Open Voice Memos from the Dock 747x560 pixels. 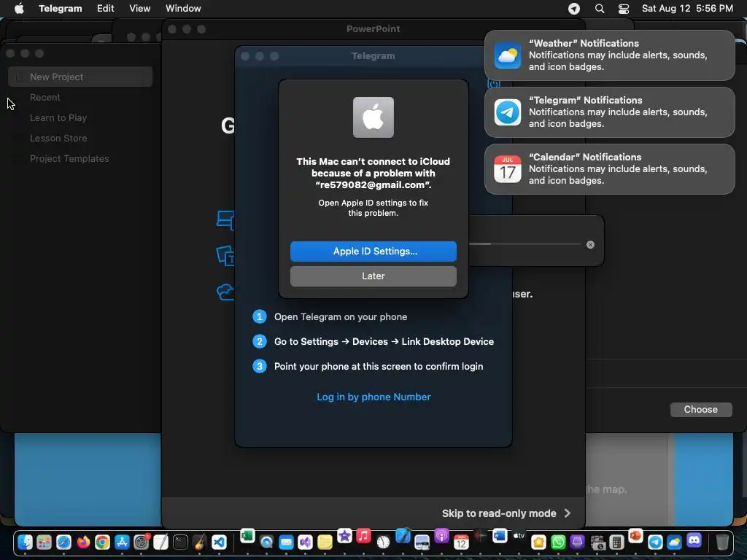(480, 536)
